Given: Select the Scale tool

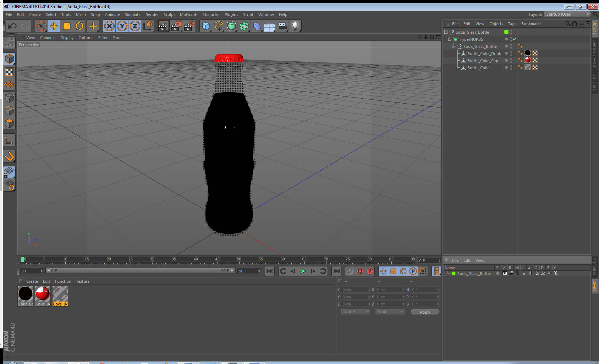Looking at the screenshot, I should pyautogui.click(x=67, y=26).
